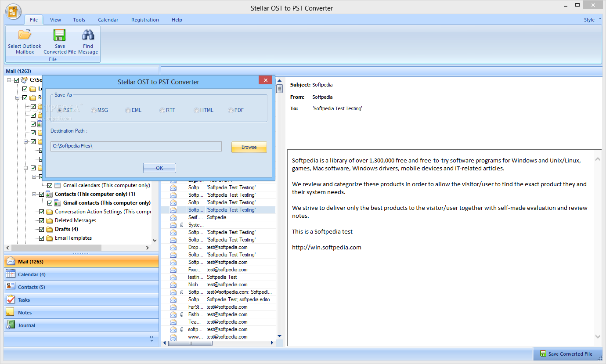The image size is (606, 364).
Task: Uncheck the EmailTemplates checkbox
Action: pos(41,238)
